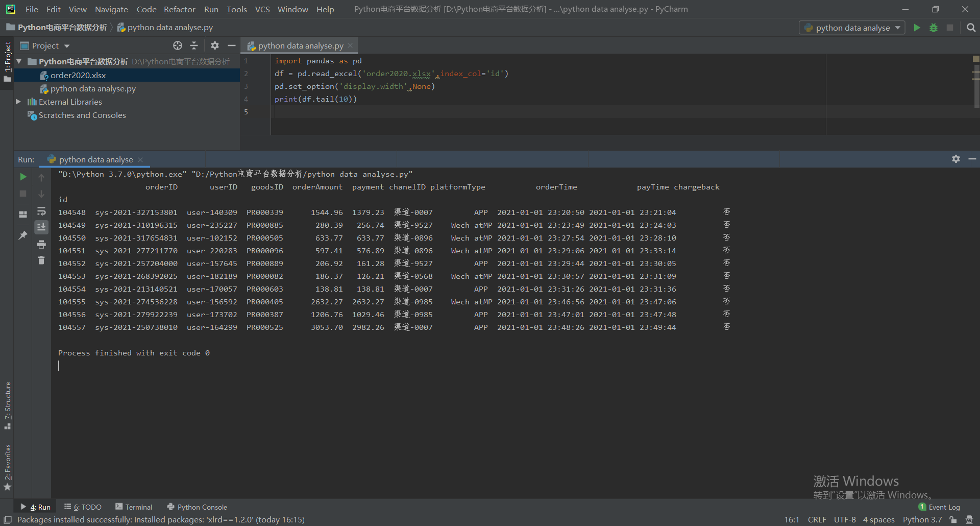The height and width of the screenshot is (526, 980).
Task: Click the inspector hector icon in status bar
Action: (x=969, y=520)
